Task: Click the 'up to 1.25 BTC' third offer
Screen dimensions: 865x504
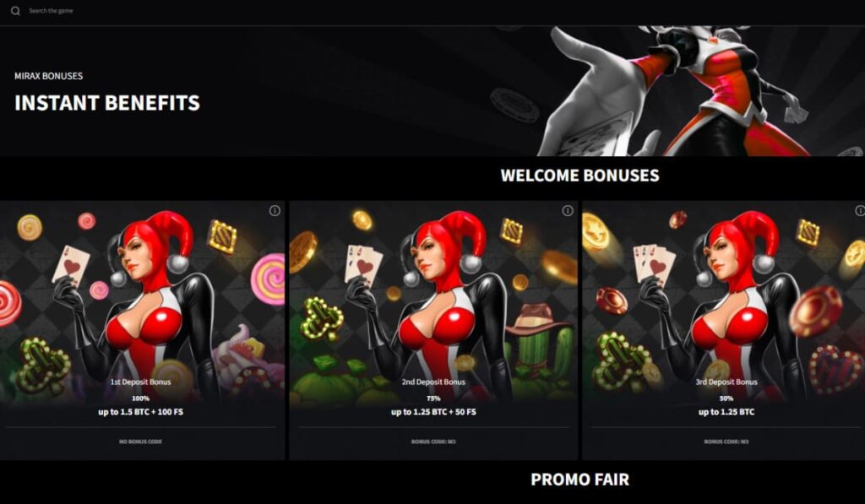Action: 726,412
